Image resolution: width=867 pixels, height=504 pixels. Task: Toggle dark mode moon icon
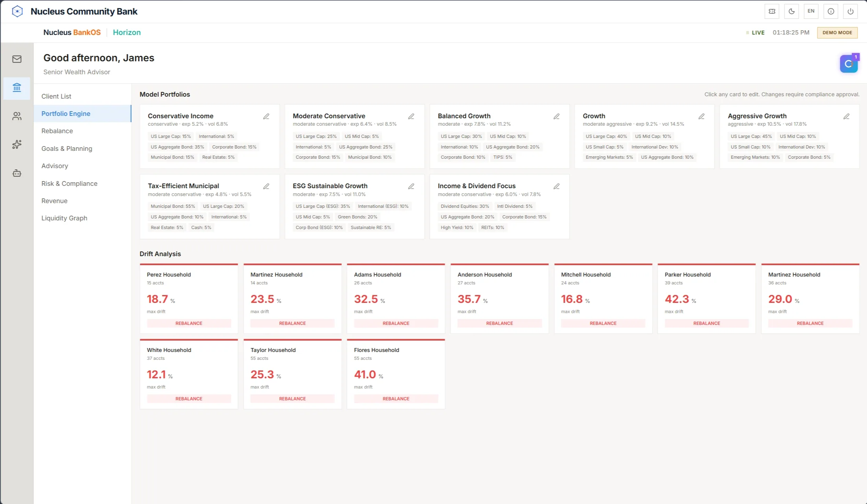tap(792, 11)
